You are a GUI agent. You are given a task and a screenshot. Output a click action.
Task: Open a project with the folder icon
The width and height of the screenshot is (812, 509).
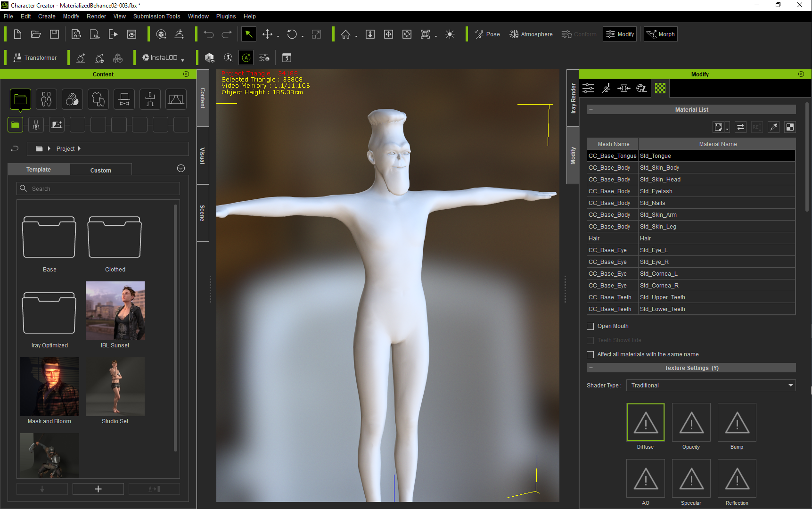tap(36, 34)
